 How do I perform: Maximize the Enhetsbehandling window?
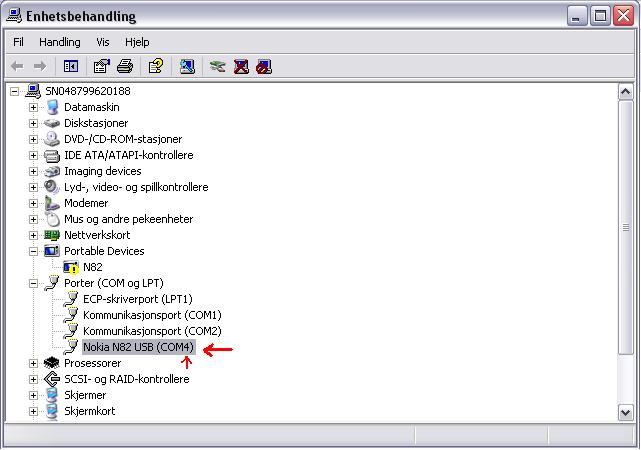coord(600,16)
